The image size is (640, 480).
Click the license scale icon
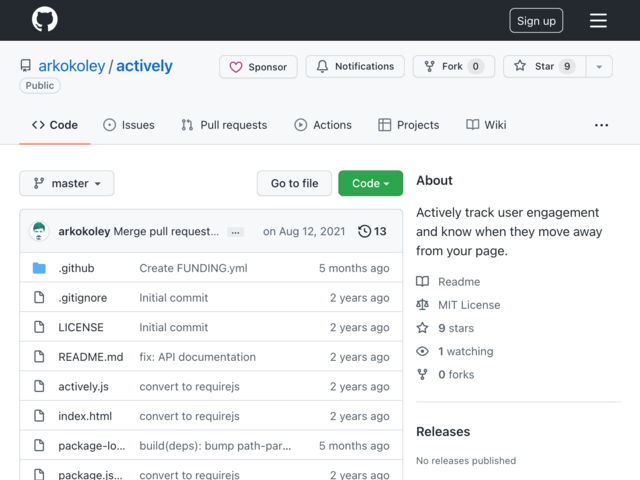click(x=422, y=304)
